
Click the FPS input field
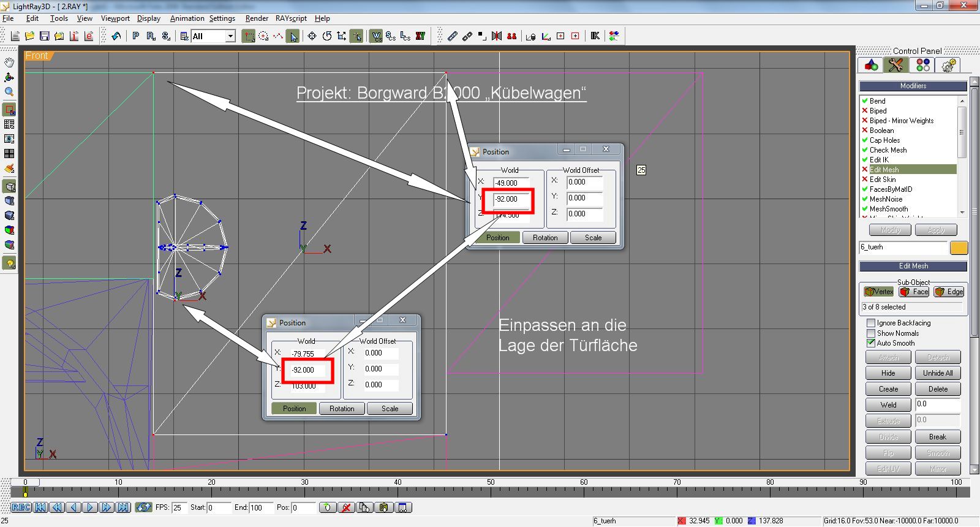[x=179, y=507]
